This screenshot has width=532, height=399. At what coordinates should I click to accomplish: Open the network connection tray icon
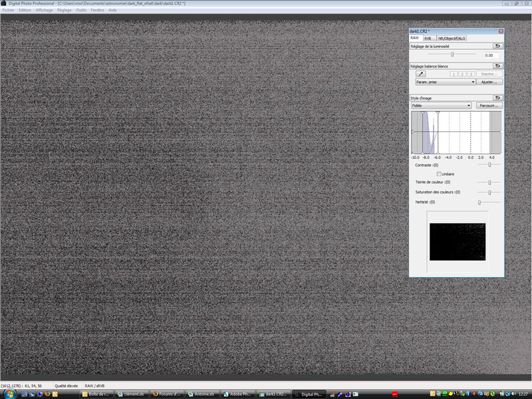(x=508, y=394)
